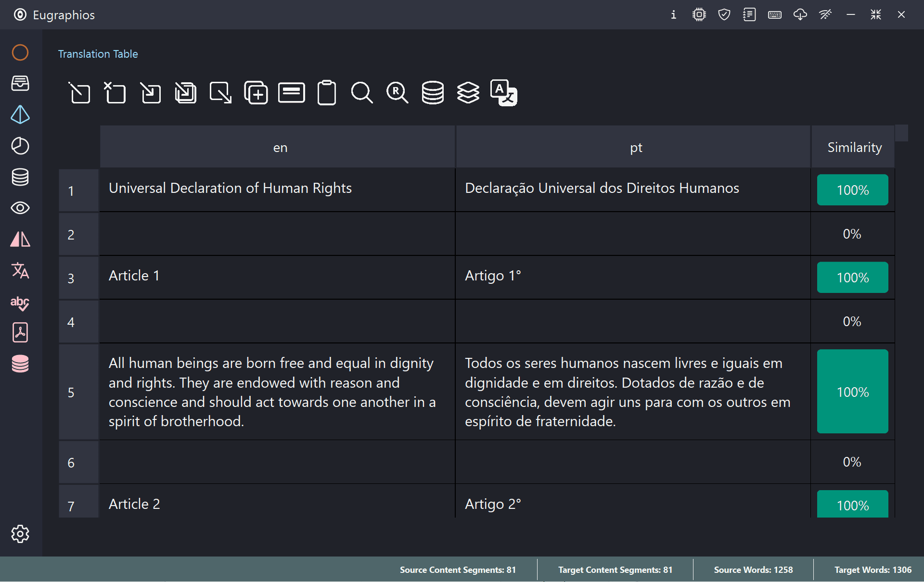The image size is (924, 582).
Task: Click the clipboard icon in toolbar
Action: coord(327,93)
